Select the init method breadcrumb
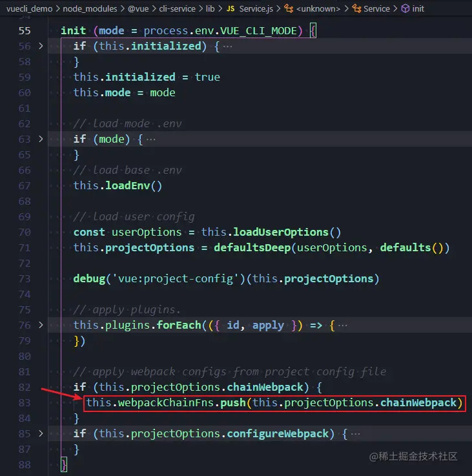This screenshot has width=472, height=476. tap(418, 9)
